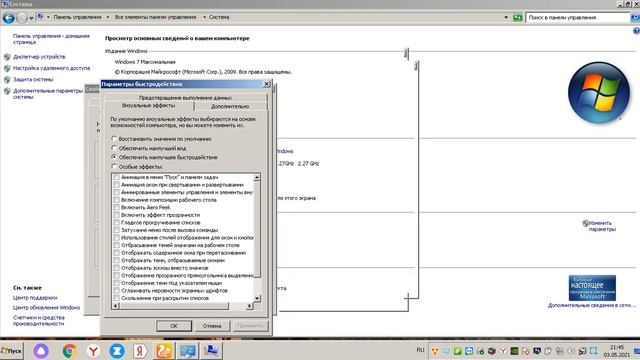Select Обеспечить наилучшее быстродействие option
Image resolution: width=640 pixels, height=360 pixels.
click(x=114, y=157)
